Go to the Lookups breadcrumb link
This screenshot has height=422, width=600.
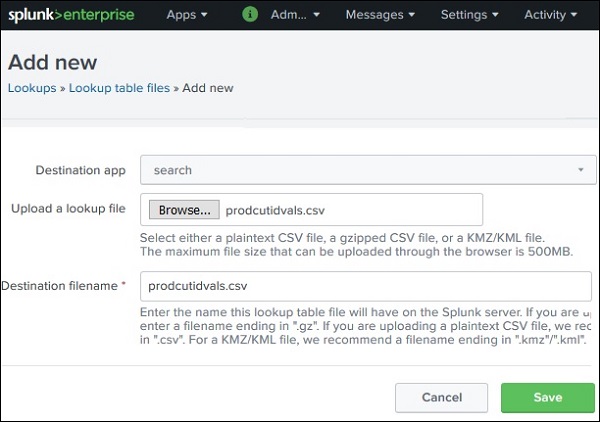click(32, 88)
